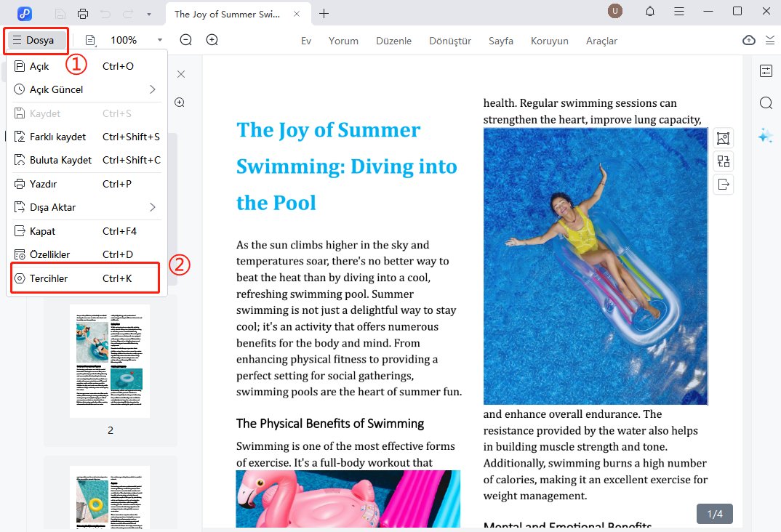
Task: Open the properties panel icon at right
Action: click(766, 70)
